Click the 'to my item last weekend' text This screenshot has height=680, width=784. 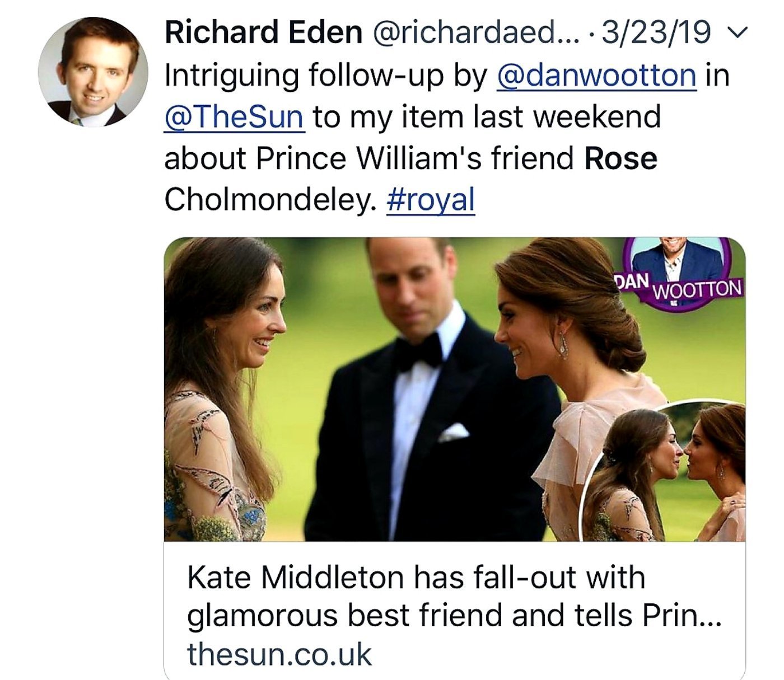click(x=486, y=117)
